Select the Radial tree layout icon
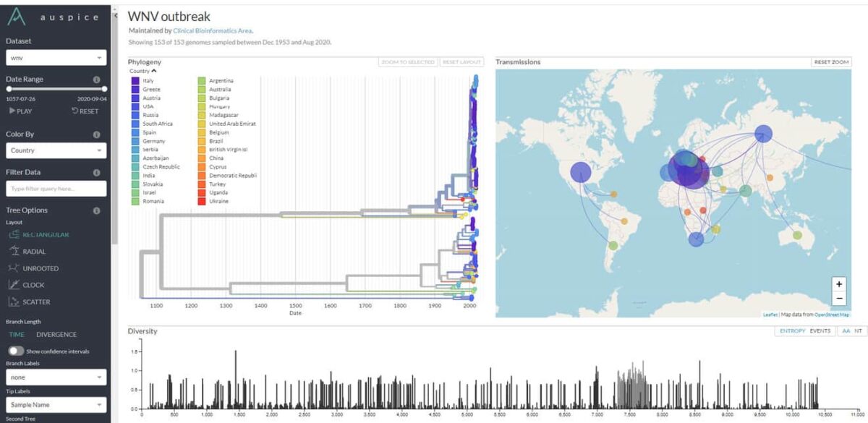 [x=15, y=252]
